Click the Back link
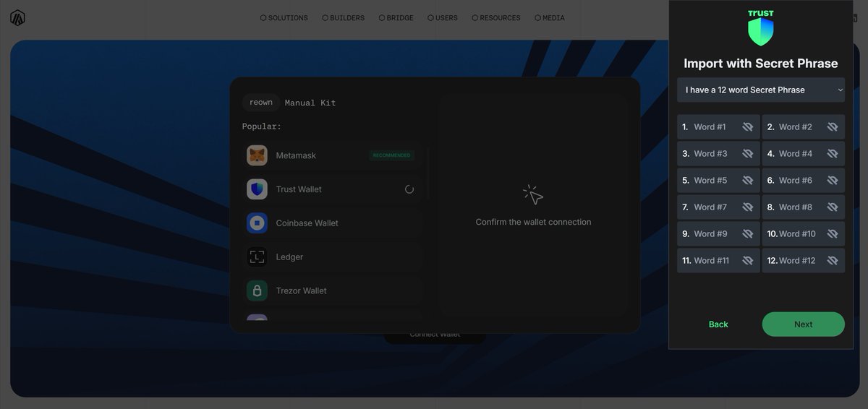Image resolution: width=868 pixels, height=409 pixels. 718,324
